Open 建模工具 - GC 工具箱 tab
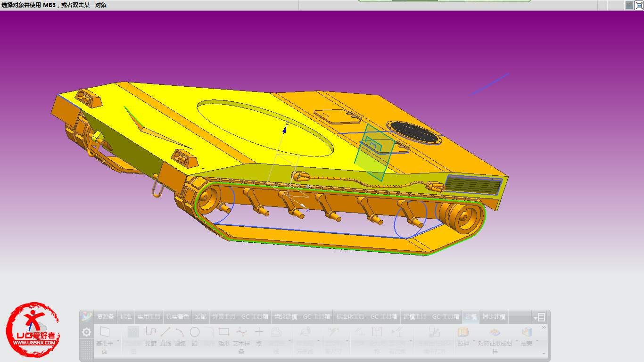The width and height of the screenshot is (644, 362). pyautogui.click(x=431, y=317)
